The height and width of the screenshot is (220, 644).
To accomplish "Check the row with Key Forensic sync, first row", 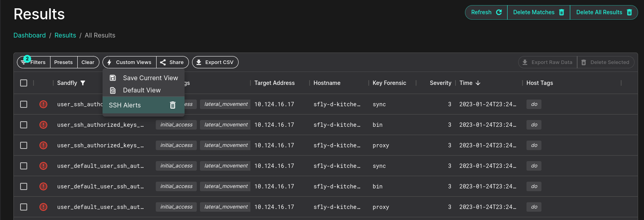I will coord(24,104).
